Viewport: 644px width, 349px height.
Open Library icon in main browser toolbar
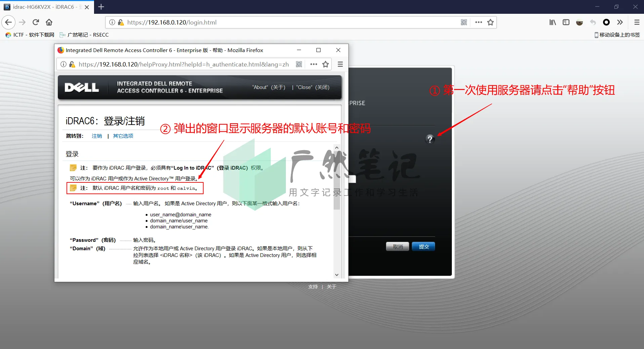click(x=553, y=22)
